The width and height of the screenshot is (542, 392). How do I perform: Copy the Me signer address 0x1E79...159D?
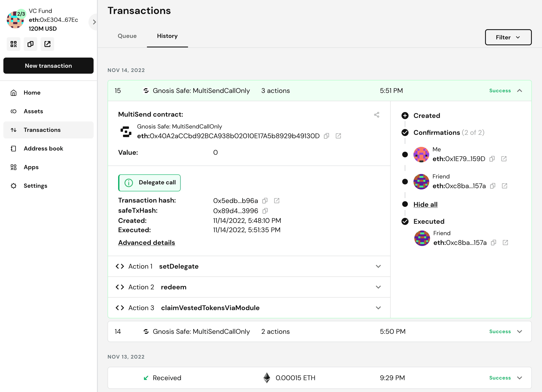pos(492,159)
